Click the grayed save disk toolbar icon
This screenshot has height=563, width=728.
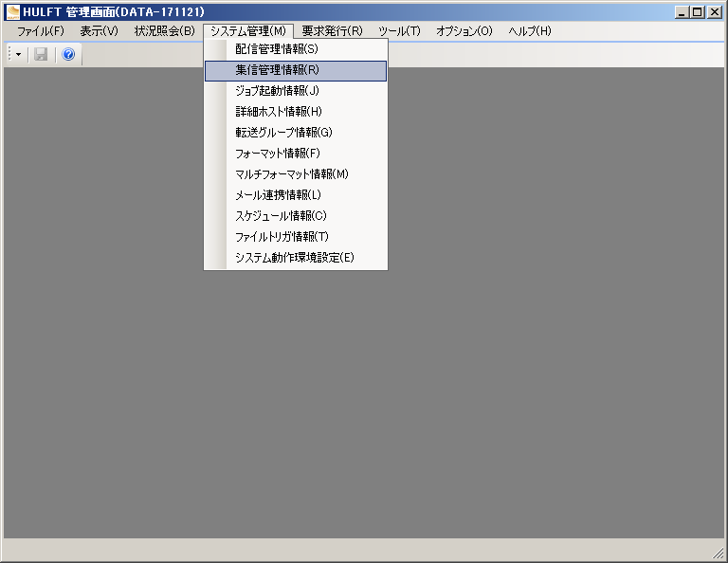tap(41, 54)
